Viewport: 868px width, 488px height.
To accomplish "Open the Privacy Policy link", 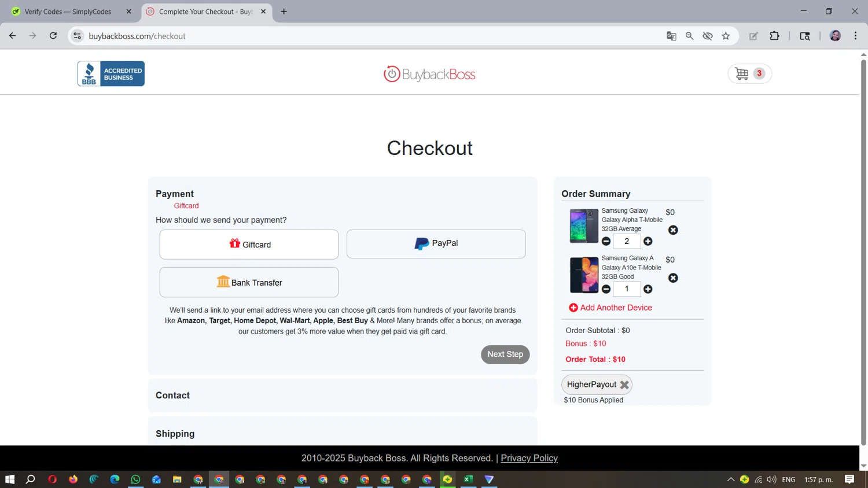I will pos(529,458).
